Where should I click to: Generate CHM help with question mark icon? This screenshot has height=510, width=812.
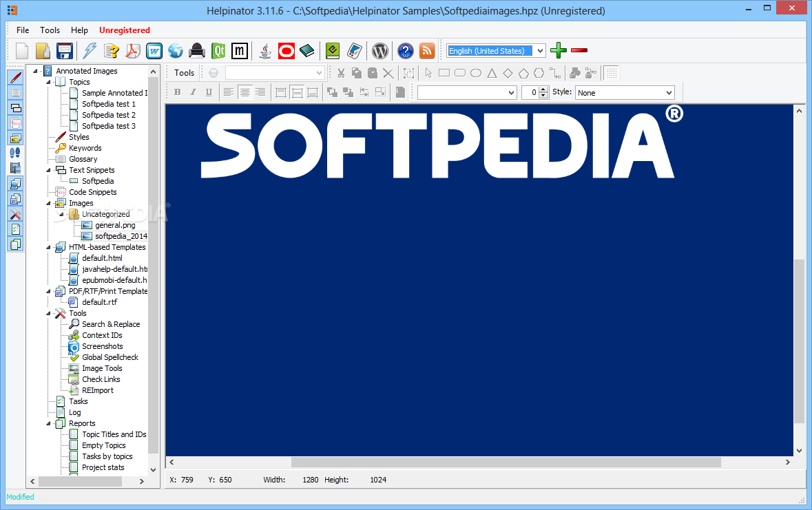point(112,51)
